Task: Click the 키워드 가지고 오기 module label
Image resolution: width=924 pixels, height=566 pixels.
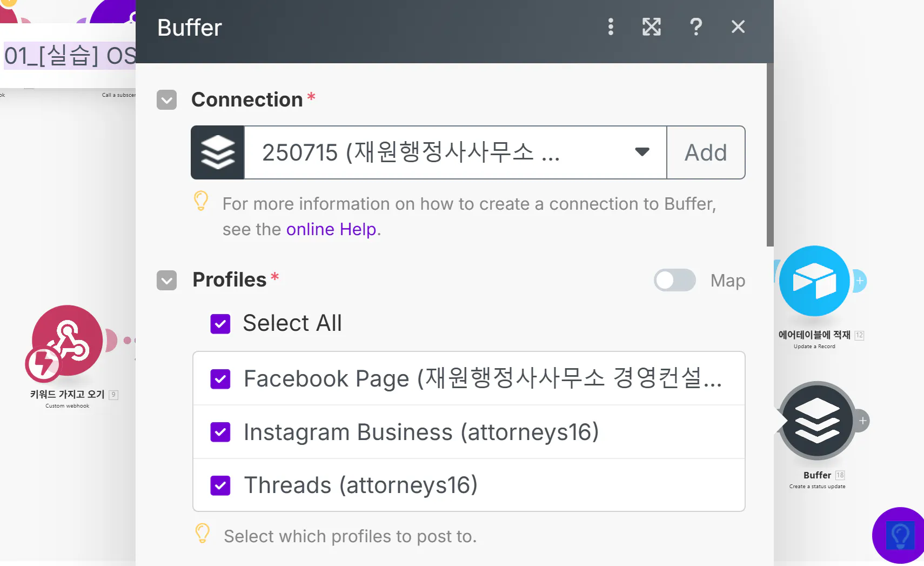Action: click(67, 394)
